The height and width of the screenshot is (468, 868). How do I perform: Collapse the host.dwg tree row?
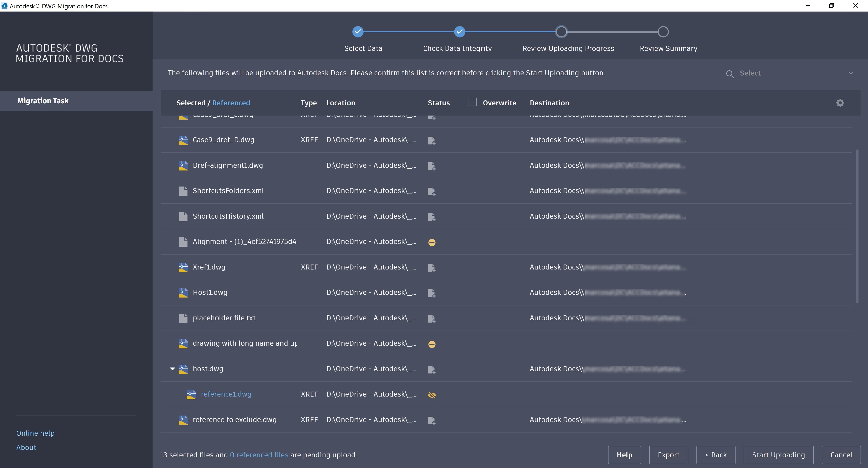[172, 369]
